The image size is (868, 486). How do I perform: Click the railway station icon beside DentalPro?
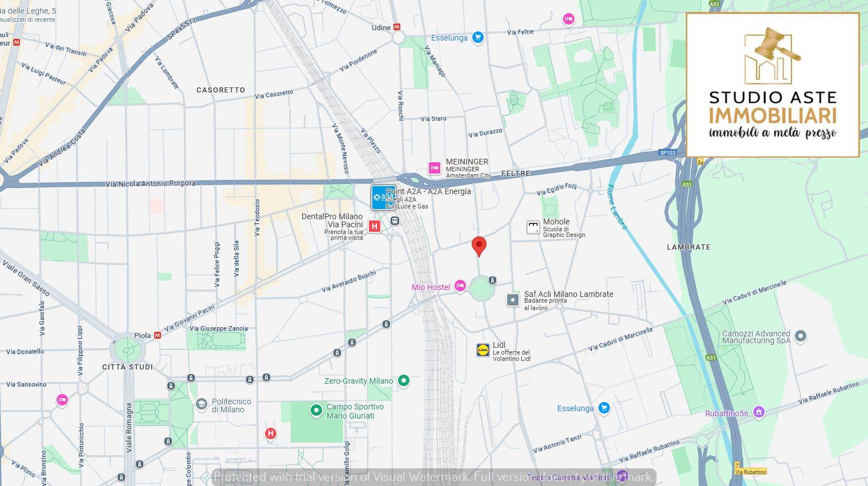pyautogui.click(x=395, y=220)
